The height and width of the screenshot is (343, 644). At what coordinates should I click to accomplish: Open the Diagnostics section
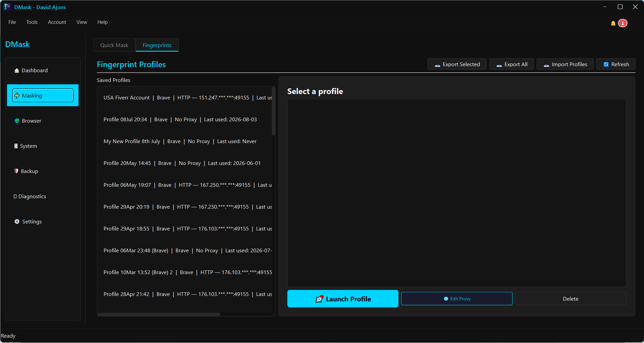pyautogui.click(x=43, y=197)
